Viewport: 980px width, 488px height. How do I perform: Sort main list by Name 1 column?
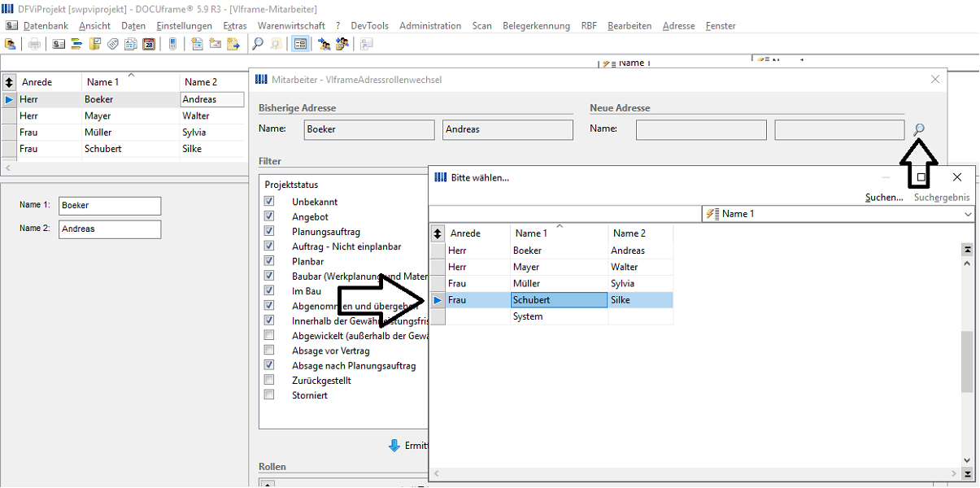(130, 82)
